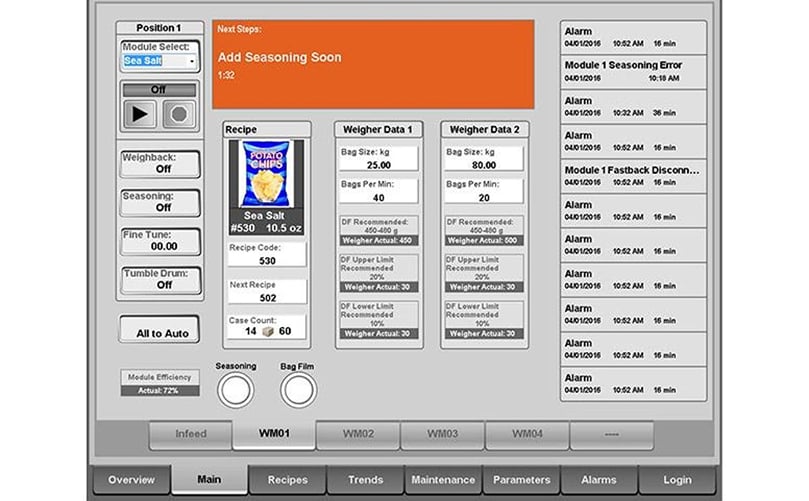
Task: Open the Alarms screen
Action: [599, 480]
